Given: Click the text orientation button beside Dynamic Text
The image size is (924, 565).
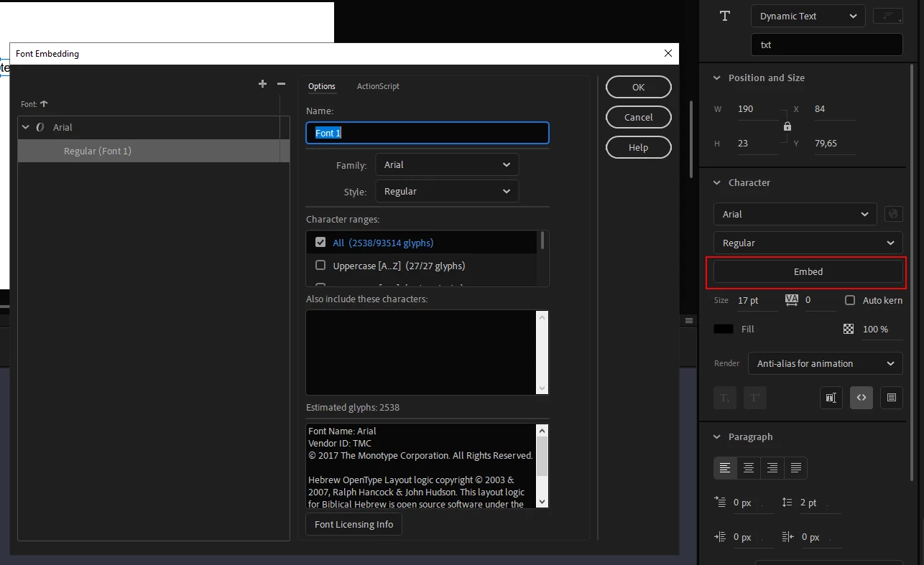Looking at the screenshot, I should tap(888, 16).
